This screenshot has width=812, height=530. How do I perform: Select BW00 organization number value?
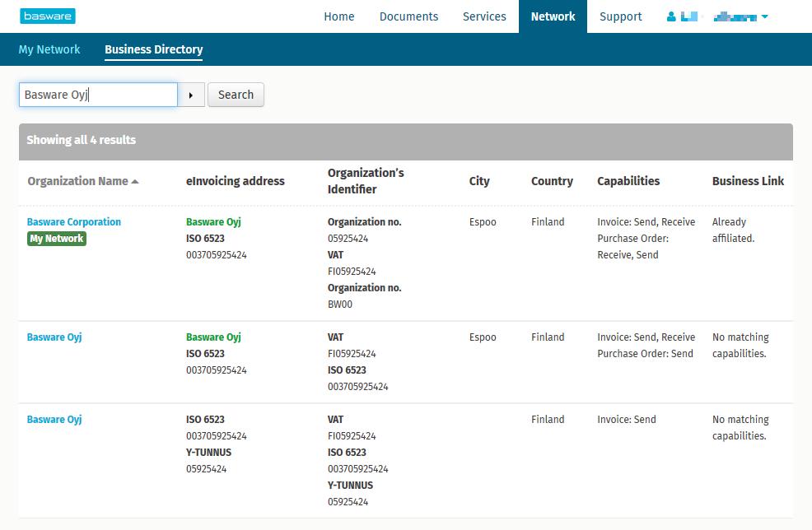340,305
